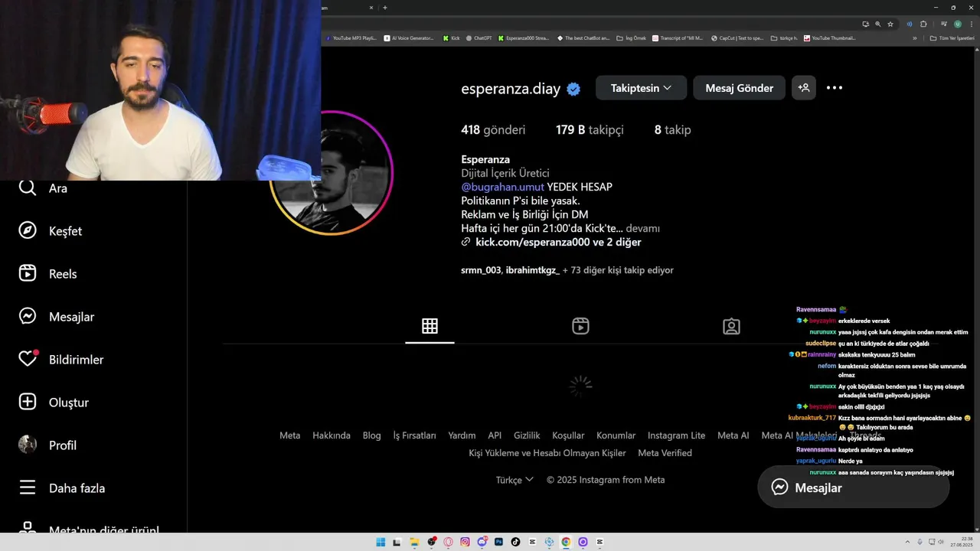Open the Daha fazla hamburger menu
Image resolution: width=980 pixels, height=551 pixels.
(x=62, y=488)
